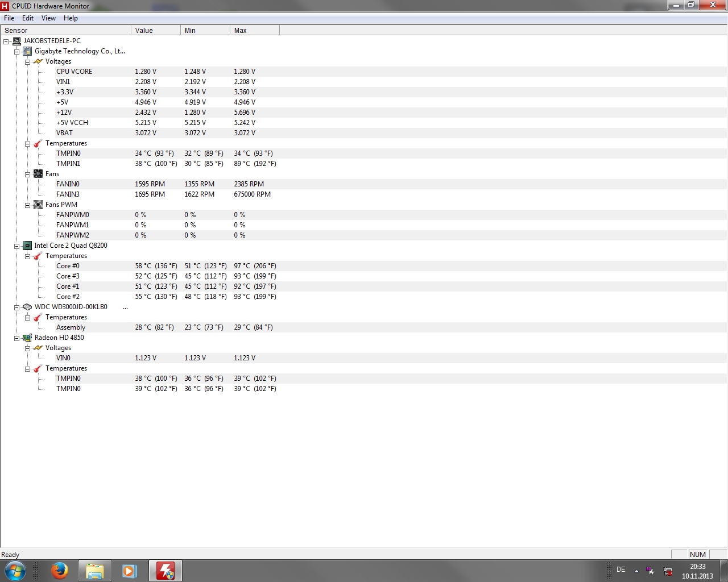The height and width of the screenshot is (582, 728).
Task: Open the View menu
Action: tap(49, 18)
